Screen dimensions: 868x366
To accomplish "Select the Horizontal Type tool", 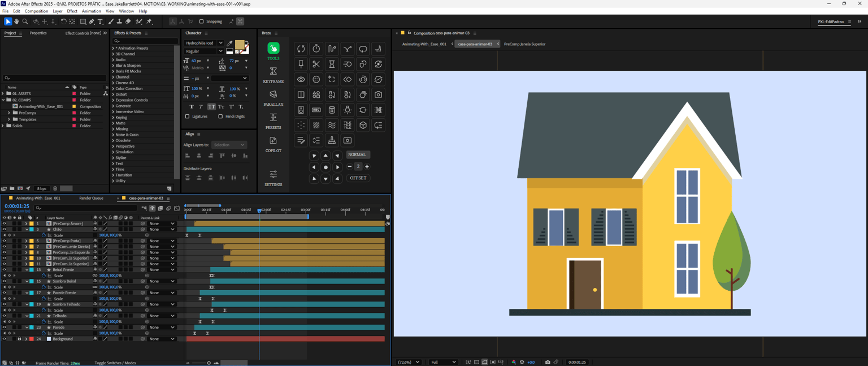I will [x=101, y=21].
